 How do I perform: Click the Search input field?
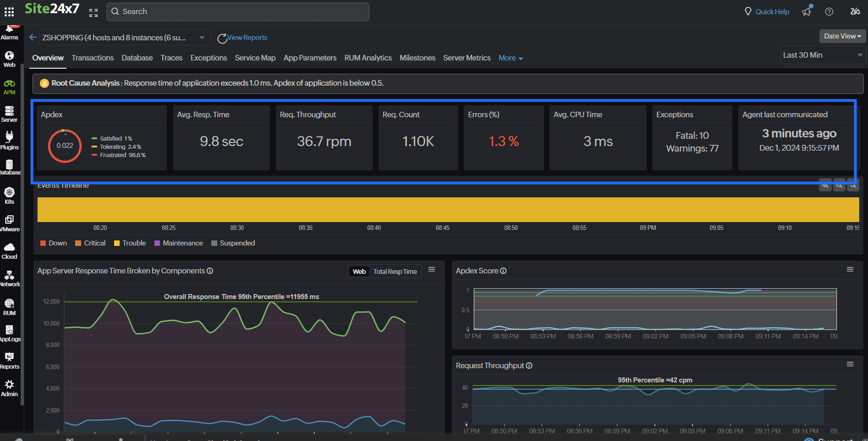click(x=238, y=12)
